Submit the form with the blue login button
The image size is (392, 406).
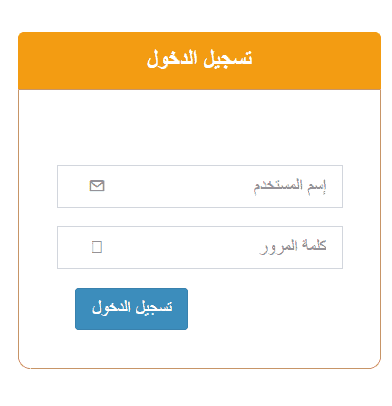(132, 309)
